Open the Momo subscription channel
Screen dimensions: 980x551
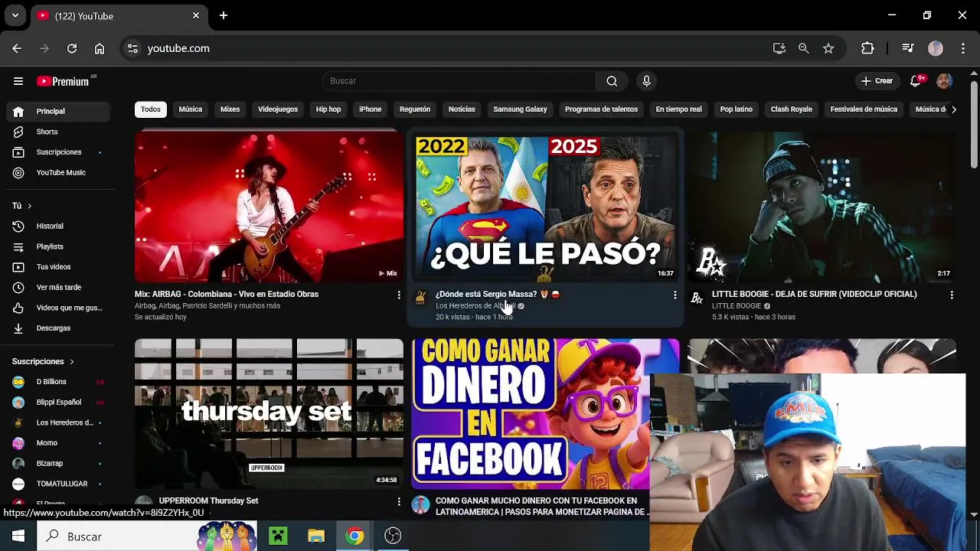pyautogui.click(x=58, y=443)
